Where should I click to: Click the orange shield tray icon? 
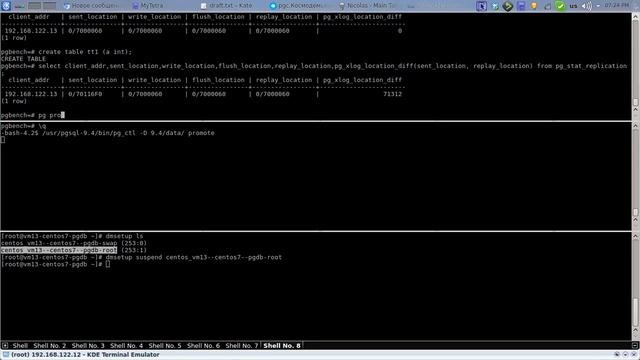tap(534, 6)
